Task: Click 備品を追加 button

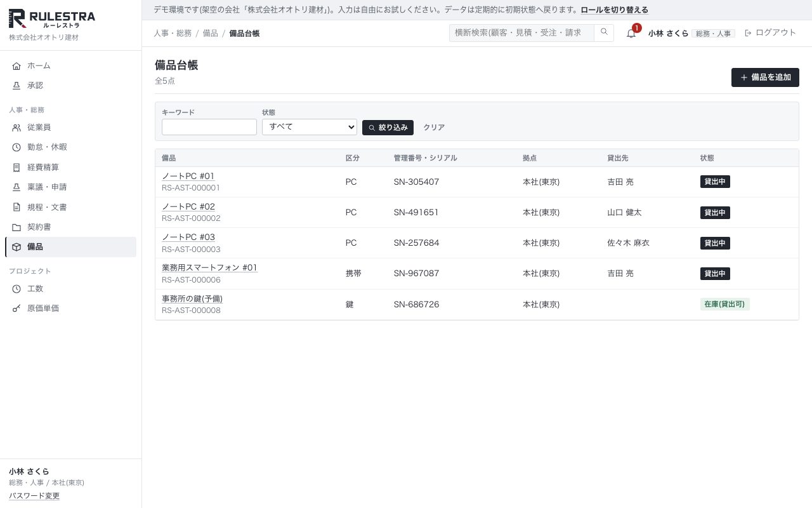Action: 765,77
